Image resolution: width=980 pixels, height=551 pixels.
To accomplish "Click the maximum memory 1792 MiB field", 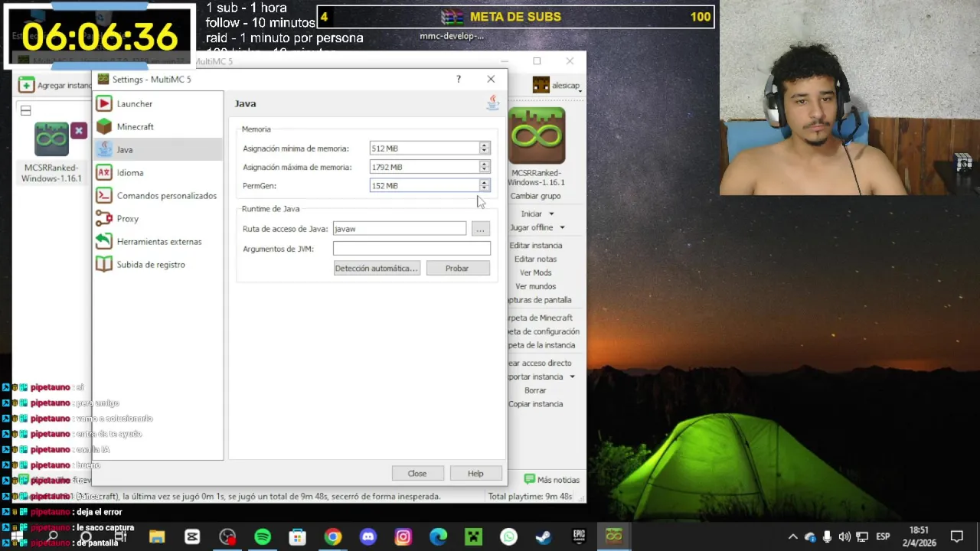I will [424, 167].
